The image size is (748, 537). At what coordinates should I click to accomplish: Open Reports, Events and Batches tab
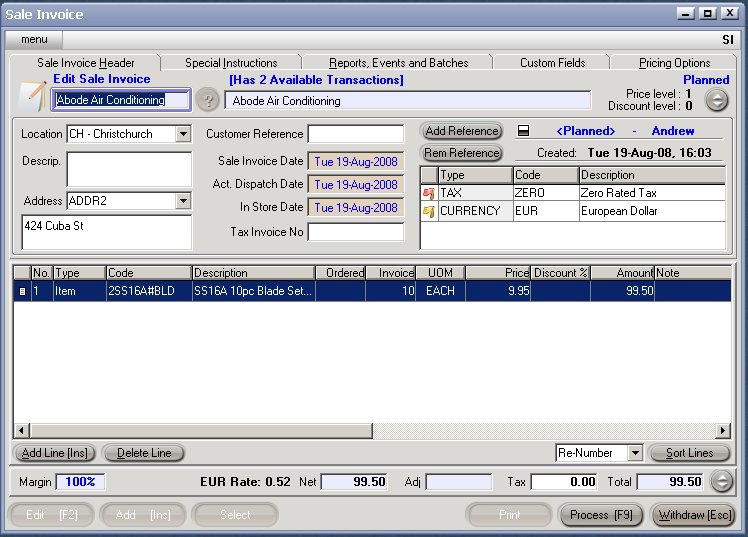tap(398, 63)
